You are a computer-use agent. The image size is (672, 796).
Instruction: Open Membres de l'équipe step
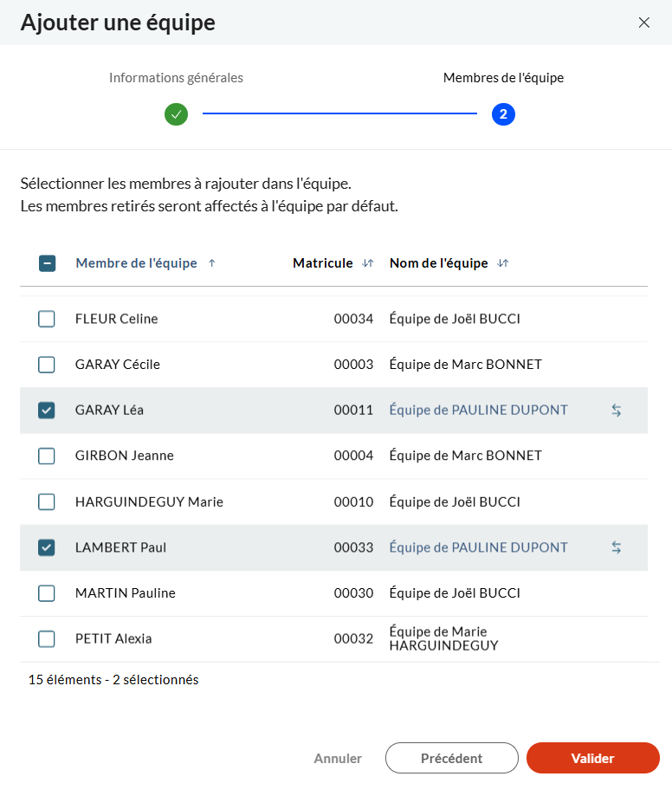pyautogui.click(x=503, y=78)
